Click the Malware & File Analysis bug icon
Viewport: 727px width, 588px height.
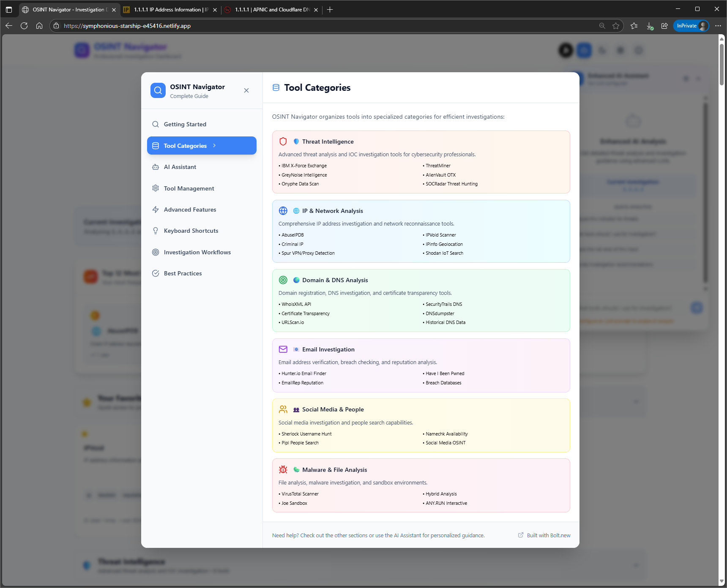click(x=283, y=470)
